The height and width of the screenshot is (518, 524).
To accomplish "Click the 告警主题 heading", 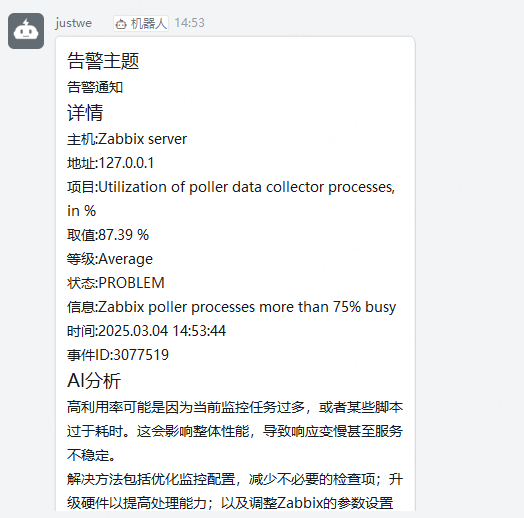I will 103,61.
